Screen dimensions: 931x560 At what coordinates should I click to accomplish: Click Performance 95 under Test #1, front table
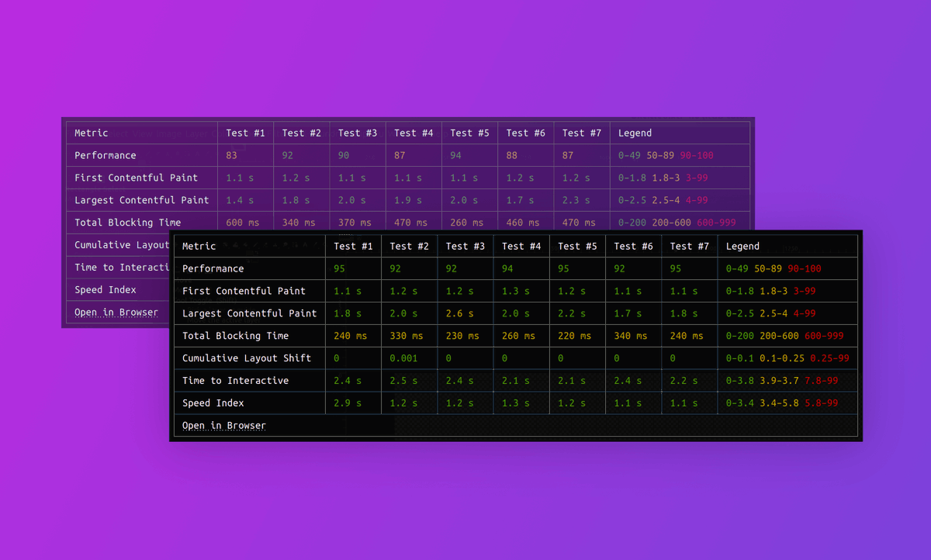point(340,268)
